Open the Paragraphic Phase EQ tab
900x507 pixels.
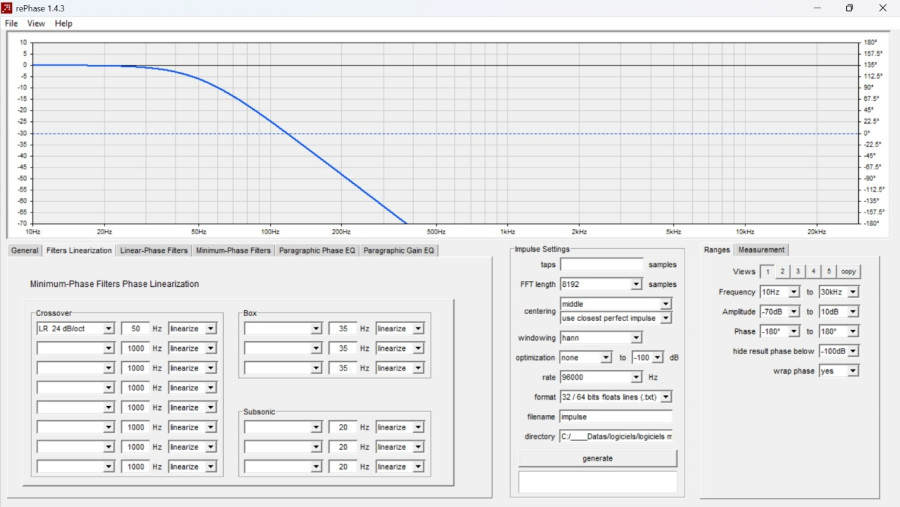(317, 250)
